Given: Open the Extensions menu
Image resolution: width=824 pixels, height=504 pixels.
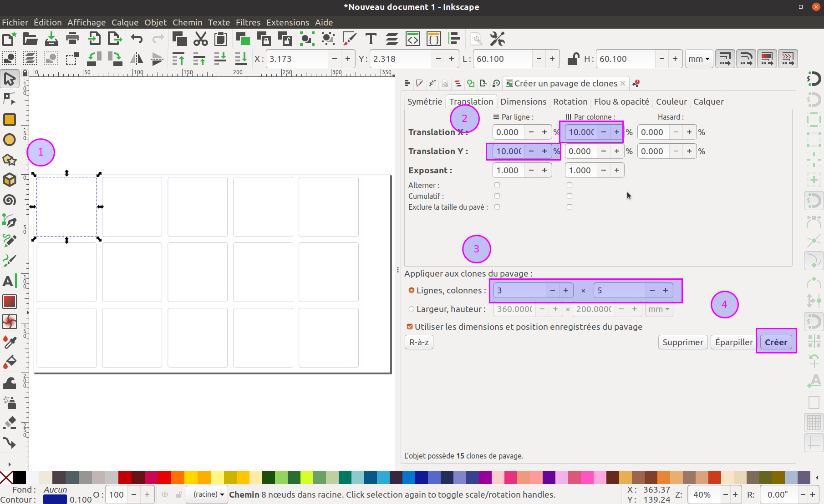Looking at the screenshot, I should (288, 22).
